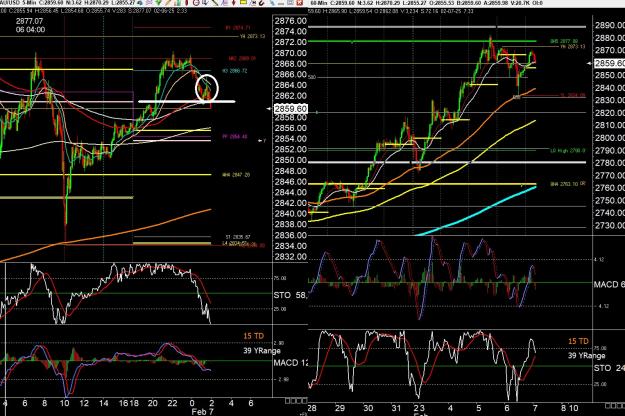Click the 2780.00 price on the 60-min axis
The height and width of the screenshot is (416, 625).
click(609, 163)
